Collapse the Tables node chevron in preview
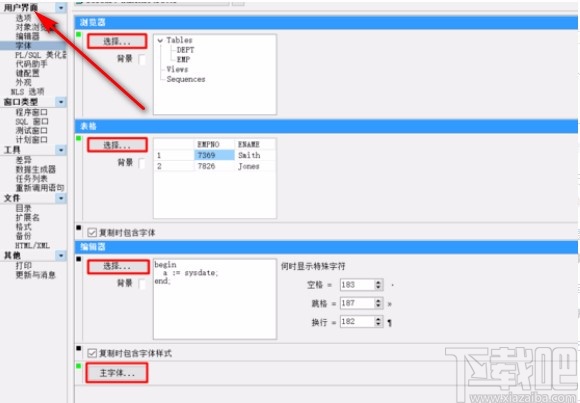The width and height of the screenshot is (580, 403). click(160, 40)
